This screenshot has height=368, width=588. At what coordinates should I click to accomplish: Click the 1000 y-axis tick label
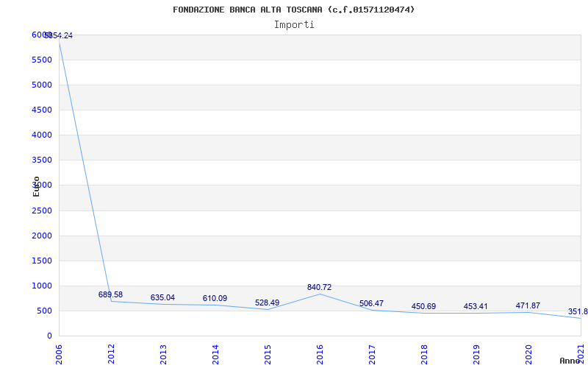pos(42,286)
